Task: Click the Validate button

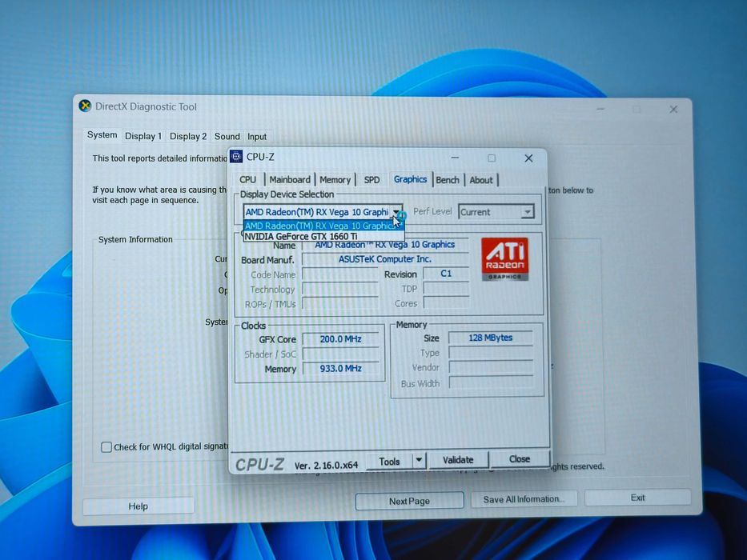Action: click(x=458, y=460)
